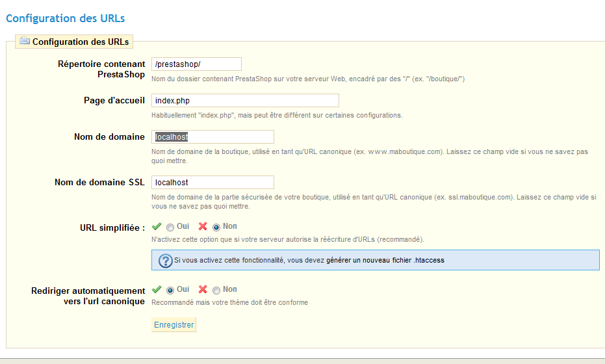Click hint text Recommandé mais votre thème
This screenshot has height=364, width=605.
coord(229,302)
